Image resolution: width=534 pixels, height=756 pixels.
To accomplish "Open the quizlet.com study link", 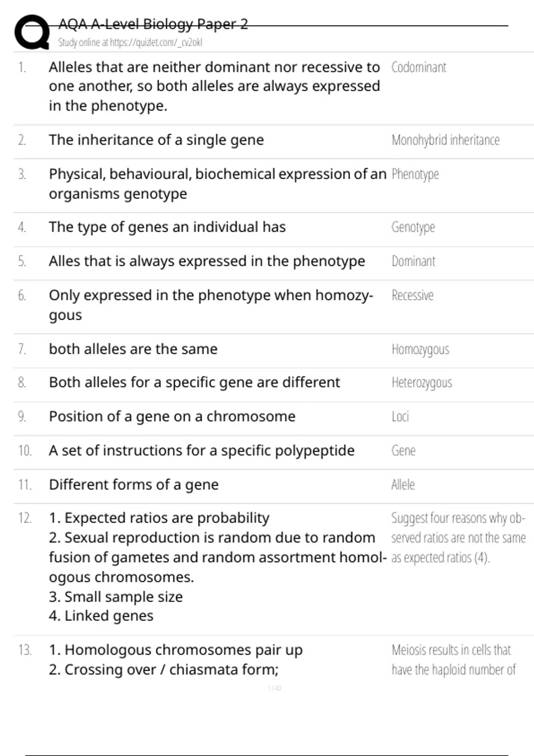I will pos(130,43).
